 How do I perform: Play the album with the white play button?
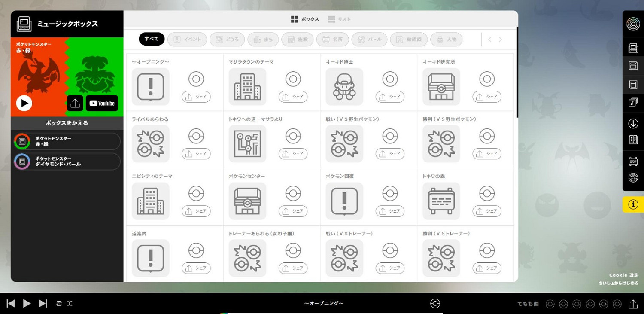pyautogui.click(x=24, y=103)
